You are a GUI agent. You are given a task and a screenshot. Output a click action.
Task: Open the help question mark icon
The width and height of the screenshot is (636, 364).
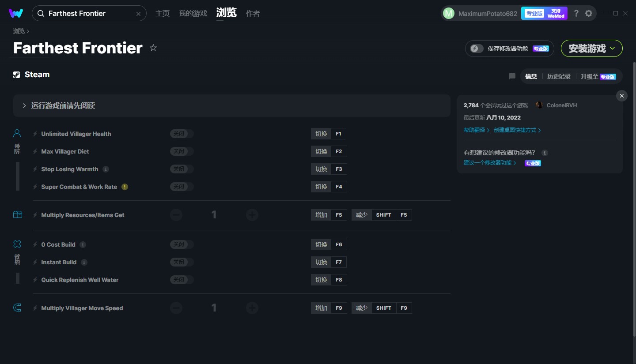coord(576,13)
